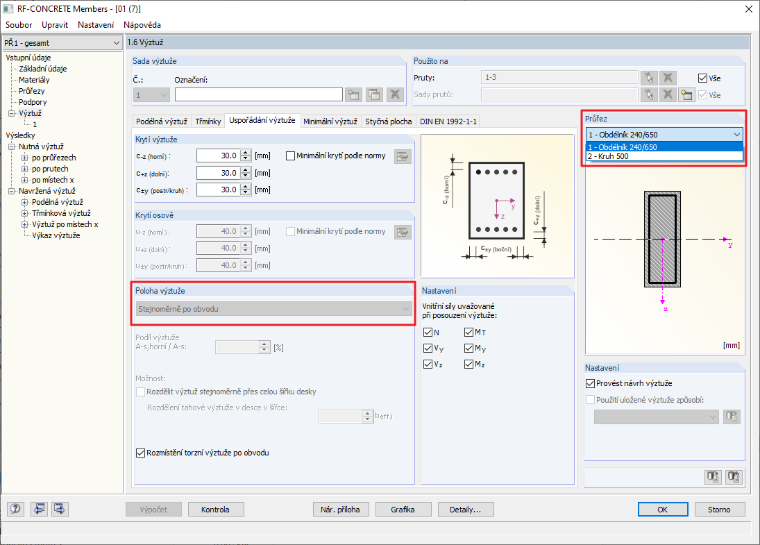Expand the Třmínková výztuž tree node
Image resolution: width=760 pixels, height=545 pixels.
[25, 213]
